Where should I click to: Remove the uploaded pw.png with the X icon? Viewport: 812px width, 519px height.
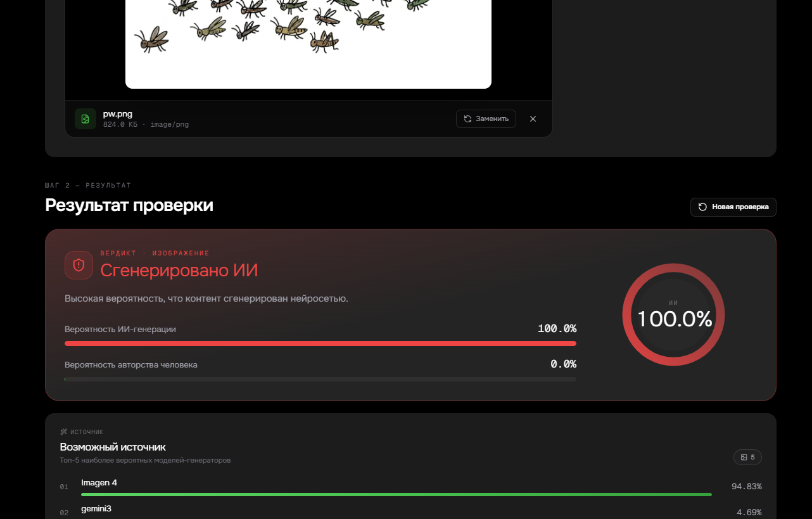(533, 119)
